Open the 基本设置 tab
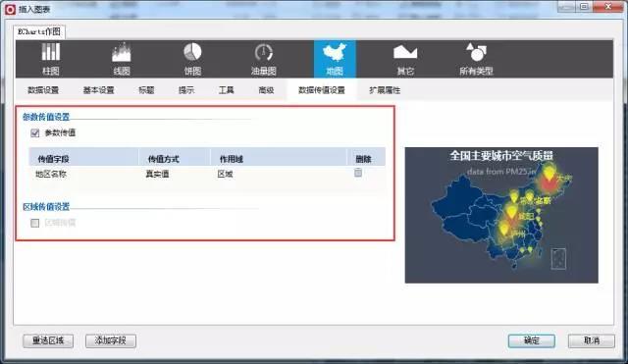The height and width of the screenshot is (364, 628). [98, 90]
